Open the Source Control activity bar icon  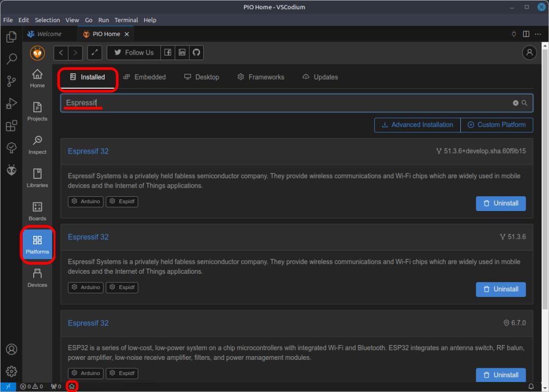(x=11, y=81)
